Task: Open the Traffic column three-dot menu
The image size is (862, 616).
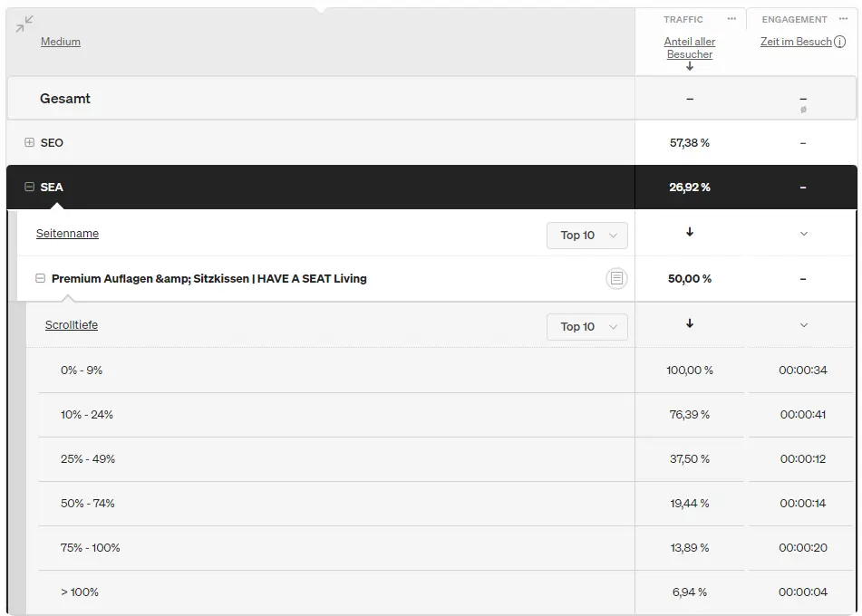Action: pyautogui.click(x=731, y=19)
